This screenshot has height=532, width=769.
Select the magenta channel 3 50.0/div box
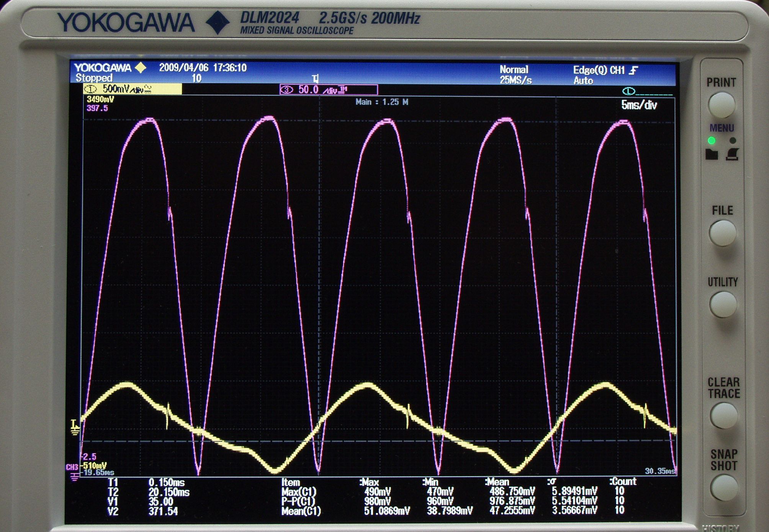[328, 90]
